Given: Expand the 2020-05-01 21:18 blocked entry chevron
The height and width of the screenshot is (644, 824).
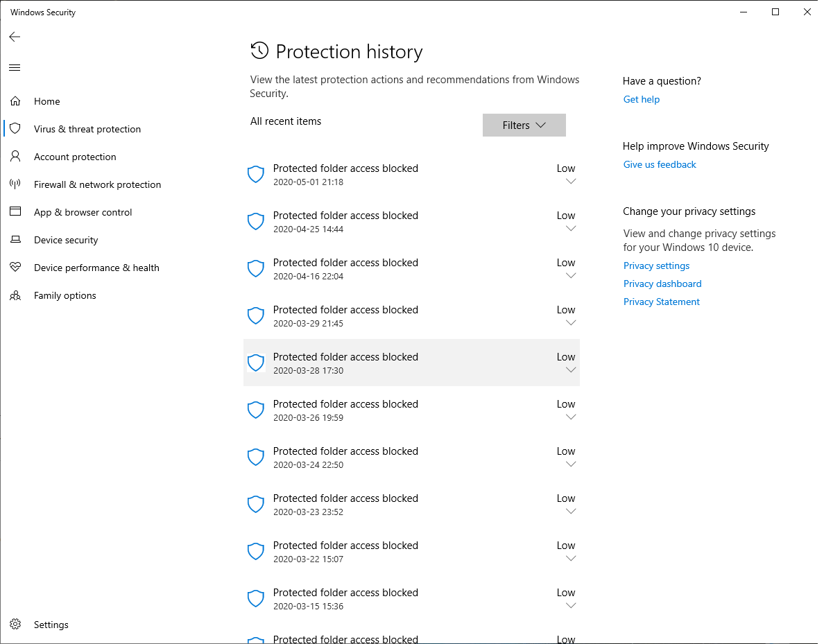Looking at the screenshot, I should [x=571, y=182].
